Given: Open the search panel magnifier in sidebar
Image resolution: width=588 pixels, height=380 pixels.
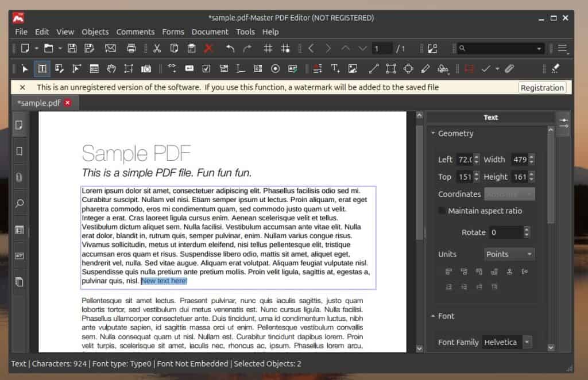Looking at the screenshot, I should tap(20, 204).
